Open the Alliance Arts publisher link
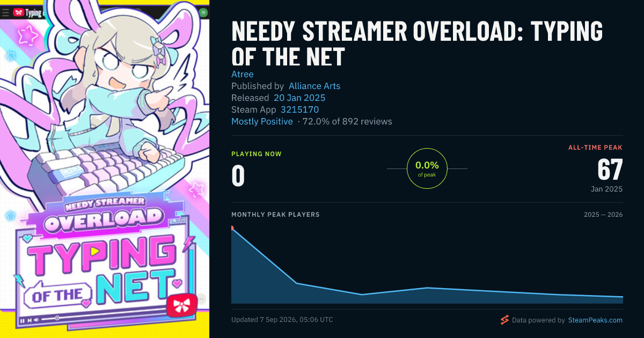Viewport: 644px width, 338px height. tap(314, 86)
